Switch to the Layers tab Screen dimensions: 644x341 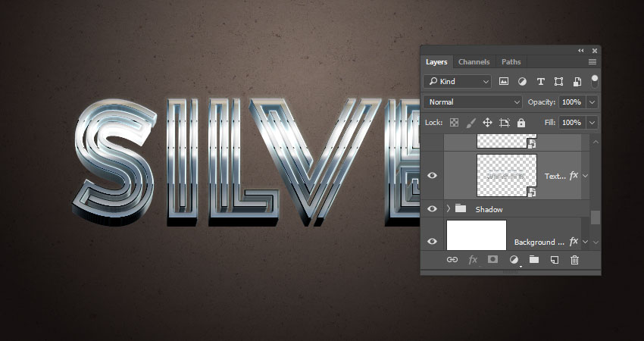pyautogui.click(x=436, y=61)
